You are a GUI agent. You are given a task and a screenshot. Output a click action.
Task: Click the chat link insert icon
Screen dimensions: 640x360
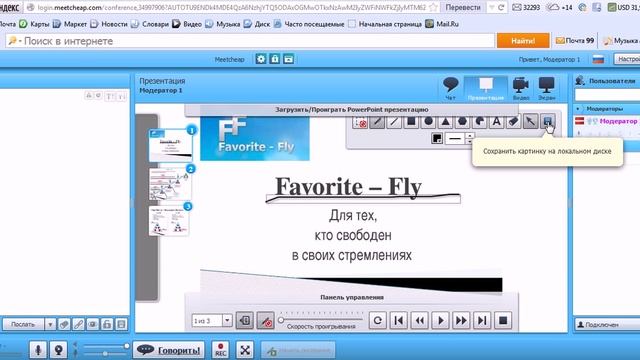(x=78, y=324)
